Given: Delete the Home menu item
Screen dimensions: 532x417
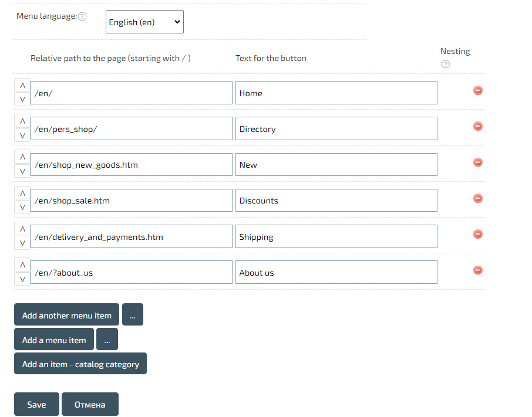Looking at the screenshot, I should 478,90.
